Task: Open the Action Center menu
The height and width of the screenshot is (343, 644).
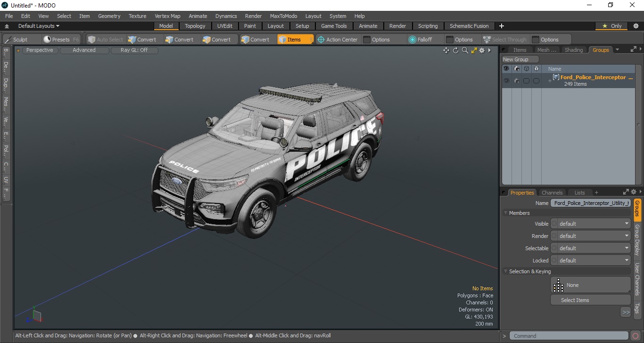Action: 338,40
